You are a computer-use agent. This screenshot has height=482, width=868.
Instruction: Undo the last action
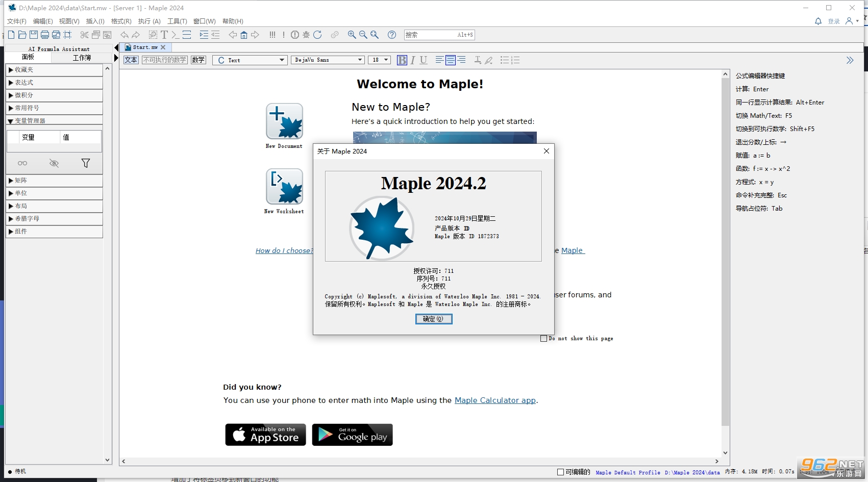tap(125, 35)
